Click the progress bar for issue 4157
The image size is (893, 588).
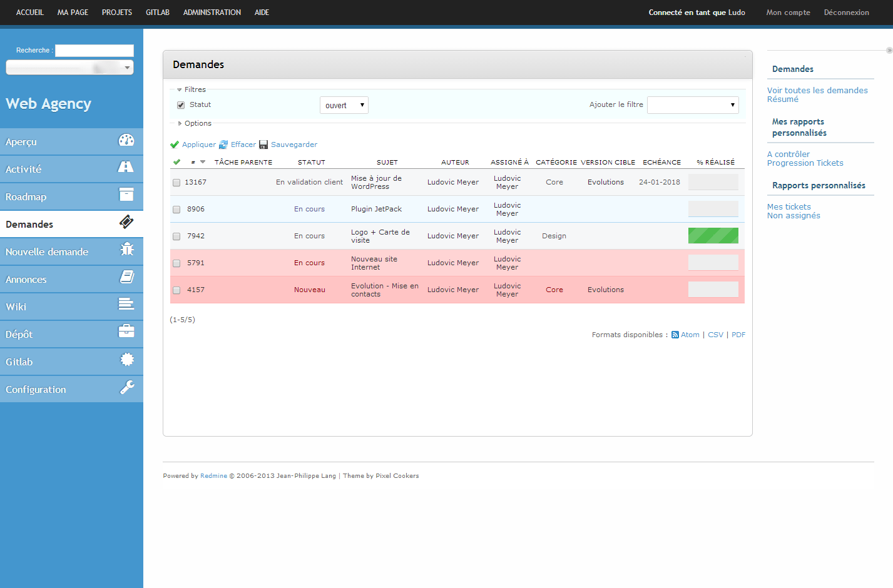pyautogui.click(x=713, y=290)
